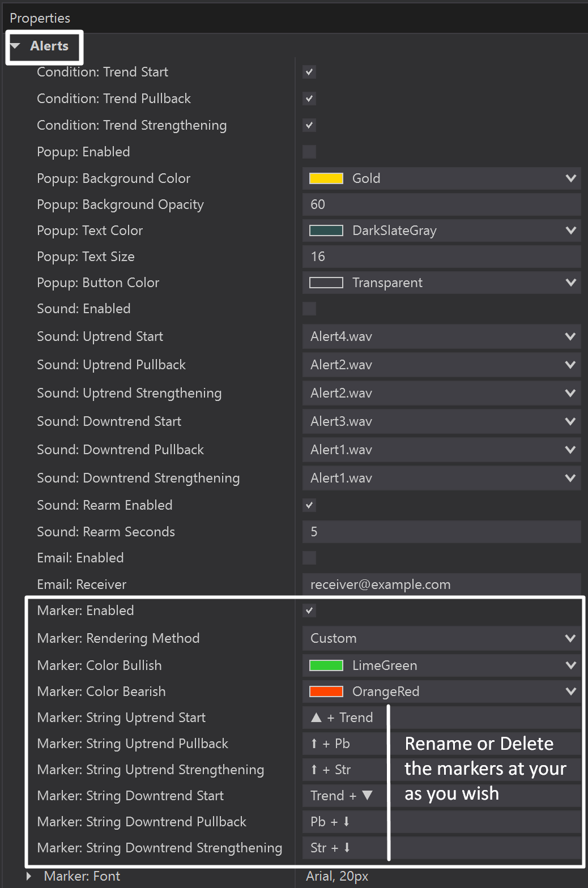Click the LimeGreen color swatch
Screen dimensions: 588x888
[x=326, y=665]
